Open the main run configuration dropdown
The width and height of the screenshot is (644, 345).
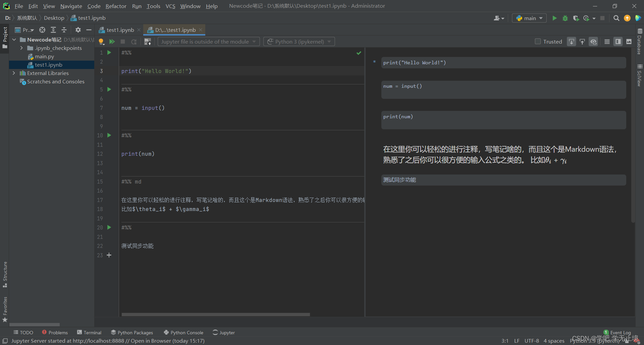529,18
